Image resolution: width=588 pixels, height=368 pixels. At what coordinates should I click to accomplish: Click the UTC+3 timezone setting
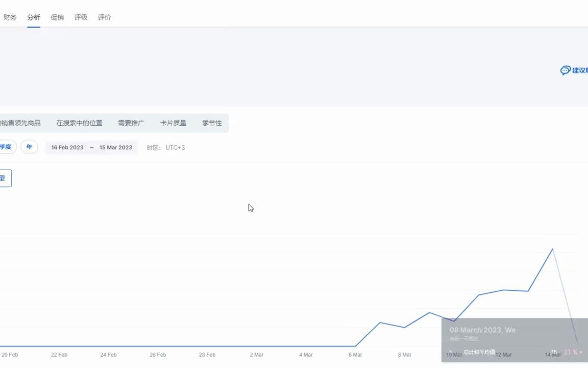click(175, 147)
